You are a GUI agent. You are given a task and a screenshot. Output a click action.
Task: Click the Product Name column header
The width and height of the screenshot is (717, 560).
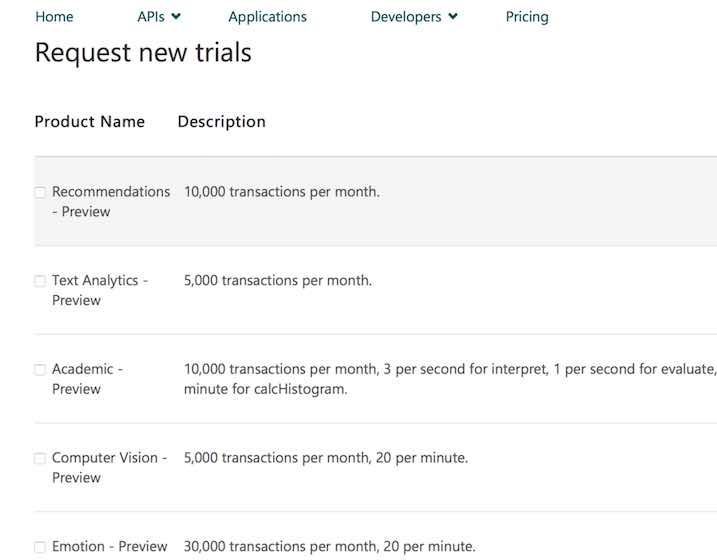(89, 122)
